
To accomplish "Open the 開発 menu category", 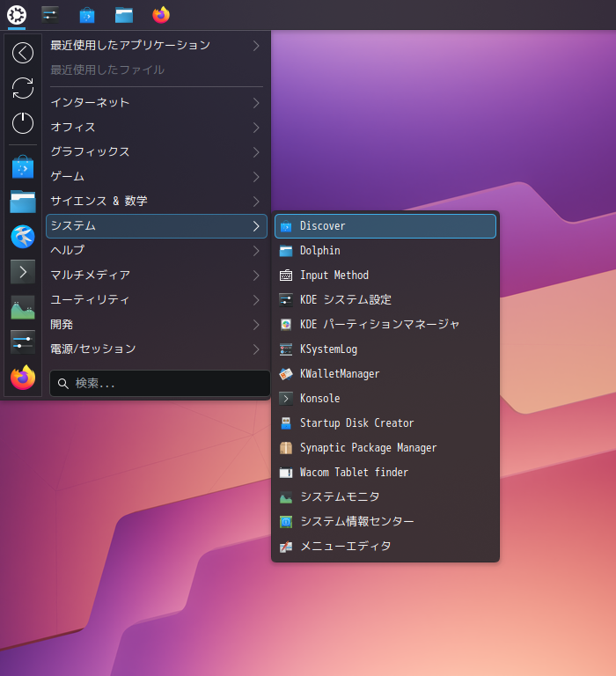I will 157,324.
